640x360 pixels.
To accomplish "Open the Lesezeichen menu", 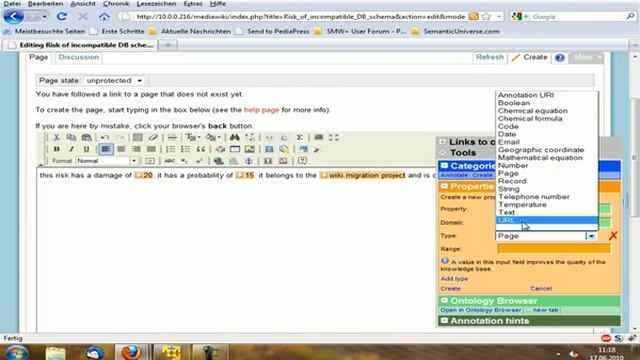I will click(x=156, y=4).
